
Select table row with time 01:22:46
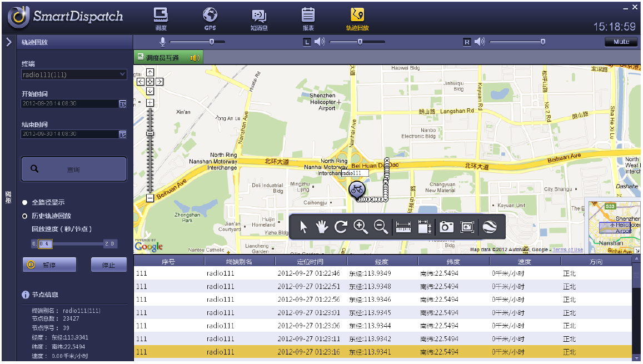[x=383, y=273]
